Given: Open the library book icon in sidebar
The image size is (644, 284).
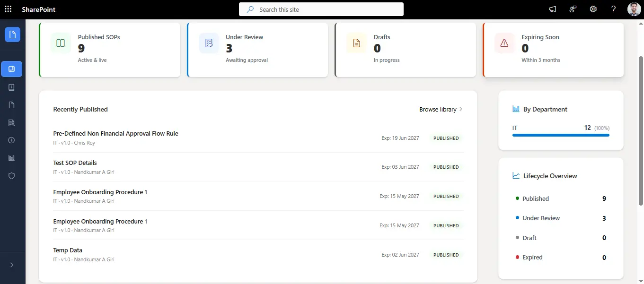Looking at the screenshot, I should point(12,87).
